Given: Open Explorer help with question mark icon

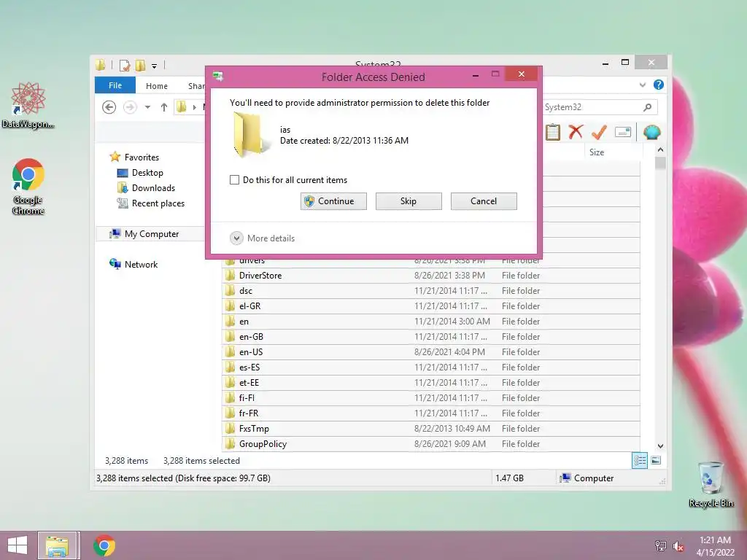Looking at the screenshot, I should [x=659, y=85].
